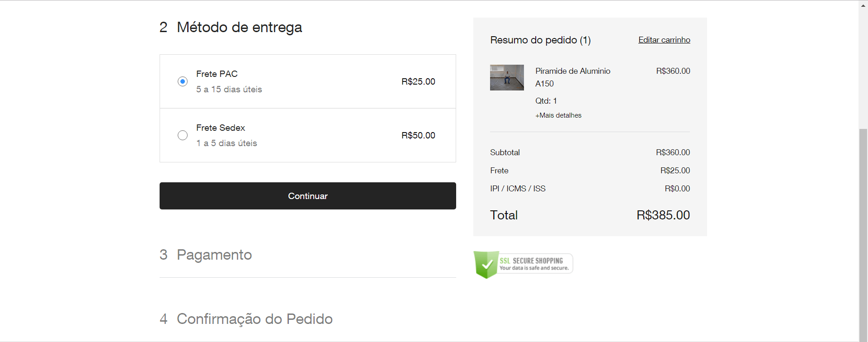
Task: Click the R$385.00 order total amount
Action: click(663, 215)
